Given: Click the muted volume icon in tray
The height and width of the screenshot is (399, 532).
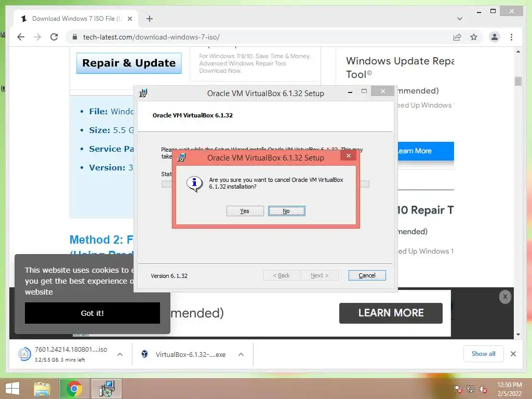Looking at the screenshot, I should click(x=483, y=389).
